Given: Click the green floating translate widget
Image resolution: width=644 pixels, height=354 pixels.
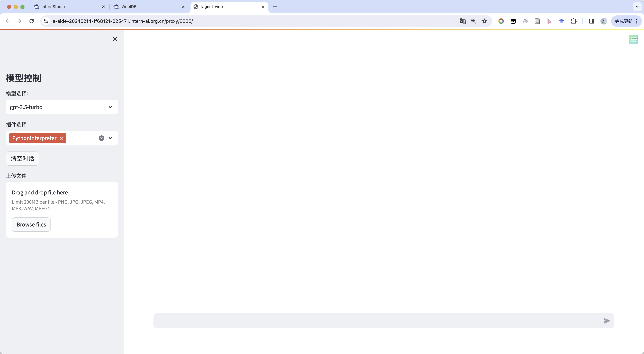Looking at the screenshot, I should (633, 40).
